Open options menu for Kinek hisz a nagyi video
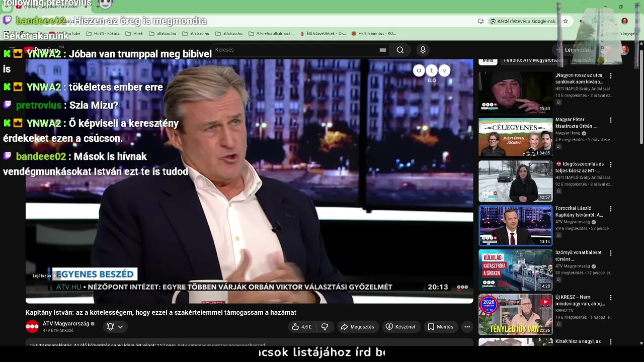This screenshot has width=644, height=362. pyautogui.click(x=611, y=341)
